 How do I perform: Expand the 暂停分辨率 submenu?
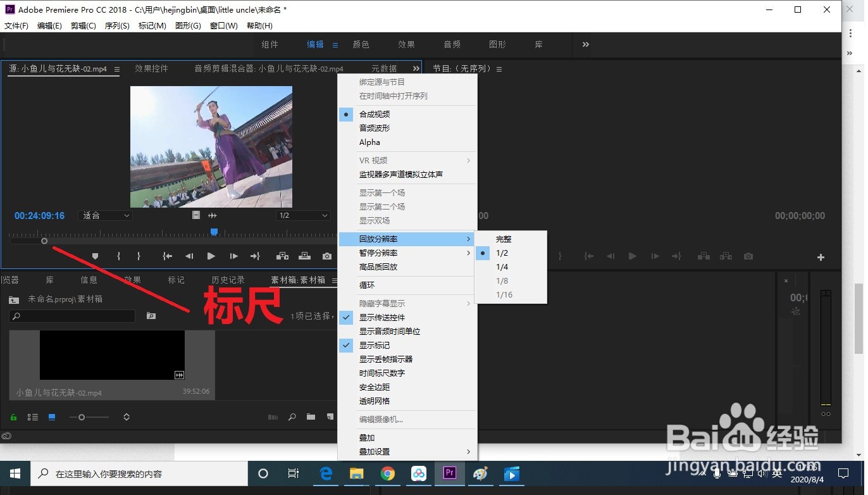[x=378, y=253]
